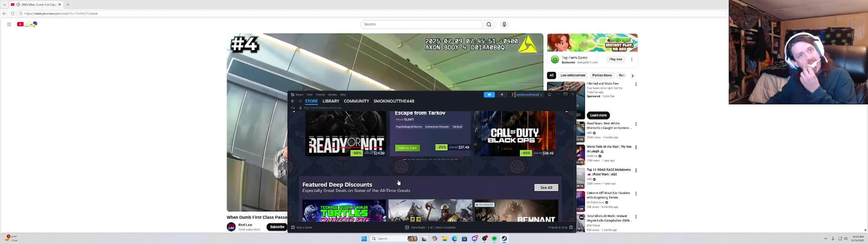Open the Remnant discount capsule
Viewport: 868px width, 244px height.
tap(516, 210)
